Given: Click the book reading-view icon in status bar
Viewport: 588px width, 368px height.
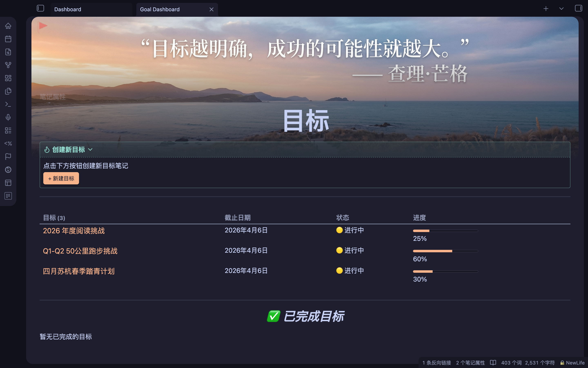Looking at the screenshot, I should 493,363.
